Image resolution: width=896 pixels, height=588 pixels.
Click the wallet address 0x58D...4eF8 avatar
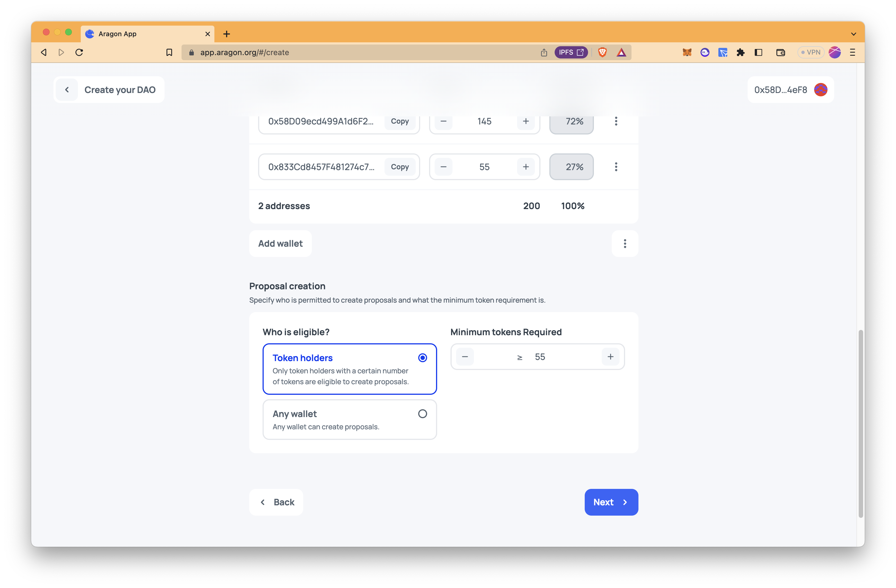821,89
